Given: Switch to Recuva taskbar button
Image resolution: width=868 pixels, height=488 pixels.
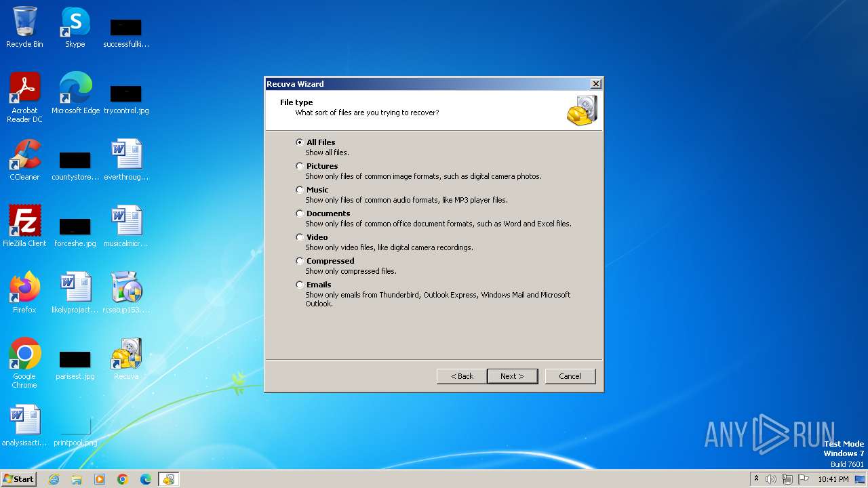Looking at the screenshot, I should click(x=169, y=479).
